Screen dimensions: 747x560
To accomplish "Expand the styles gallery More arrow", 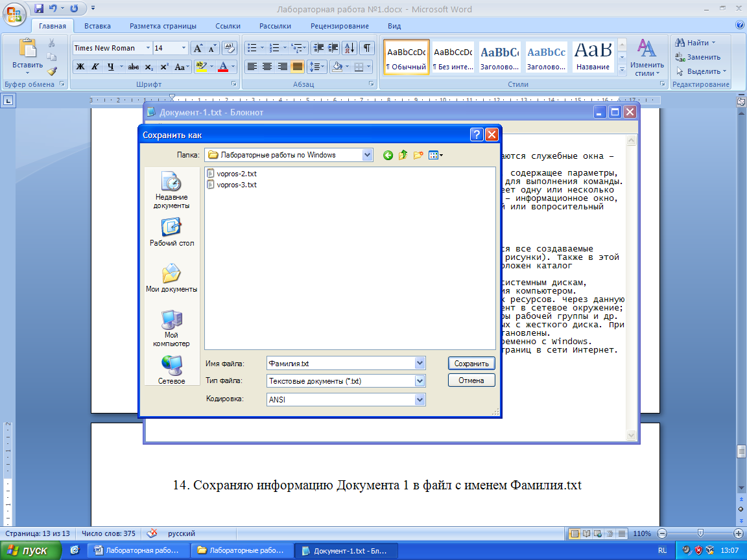I will coord(622,69).
